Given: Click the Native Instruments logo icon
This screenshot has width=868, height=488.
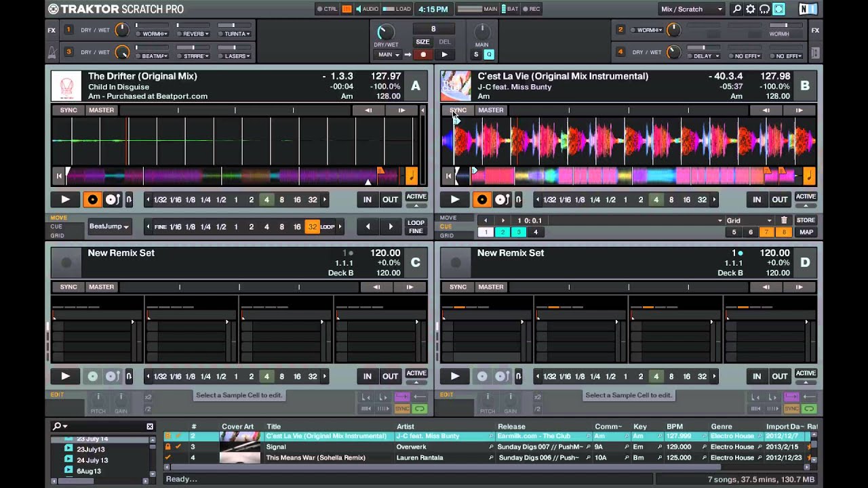Looking at the screenshot, I should (808, 9).
